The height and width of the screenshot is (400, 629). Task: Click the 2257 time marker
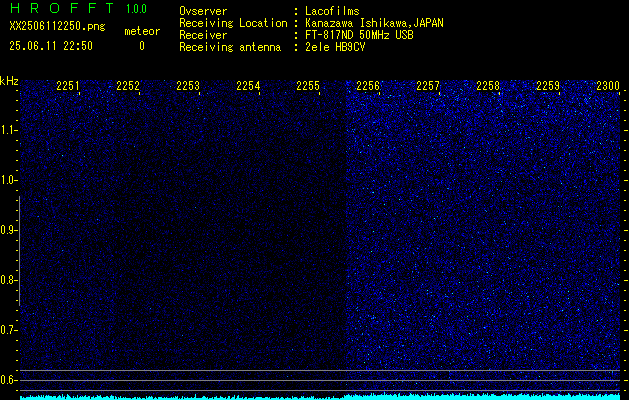pyautogui.click(x=428, y=86)
